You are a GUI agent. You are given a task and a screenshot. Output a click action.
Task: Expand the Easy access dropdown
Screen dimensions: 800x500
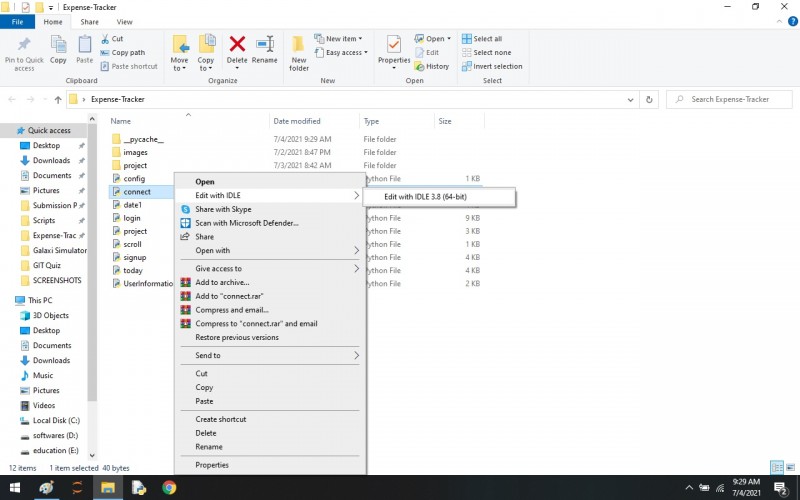(x=341, y=53)
